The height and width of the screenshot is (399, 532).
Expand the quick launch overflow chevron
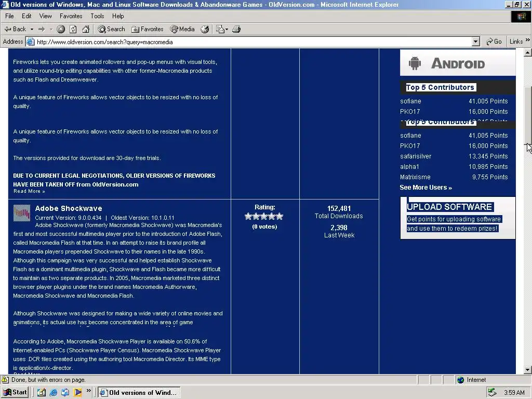pyautogui.click(x=88, y=391)
